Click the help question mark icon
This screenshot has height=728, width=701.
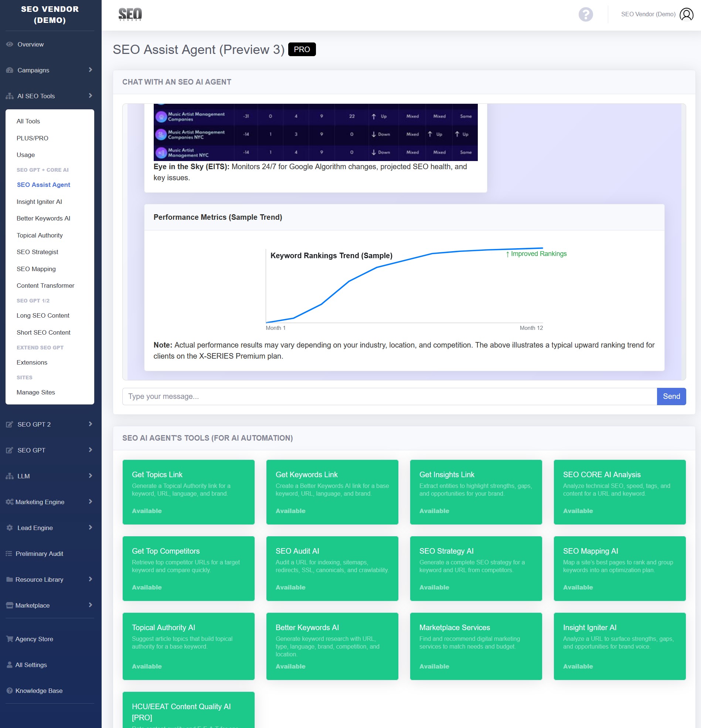[585, 14]
